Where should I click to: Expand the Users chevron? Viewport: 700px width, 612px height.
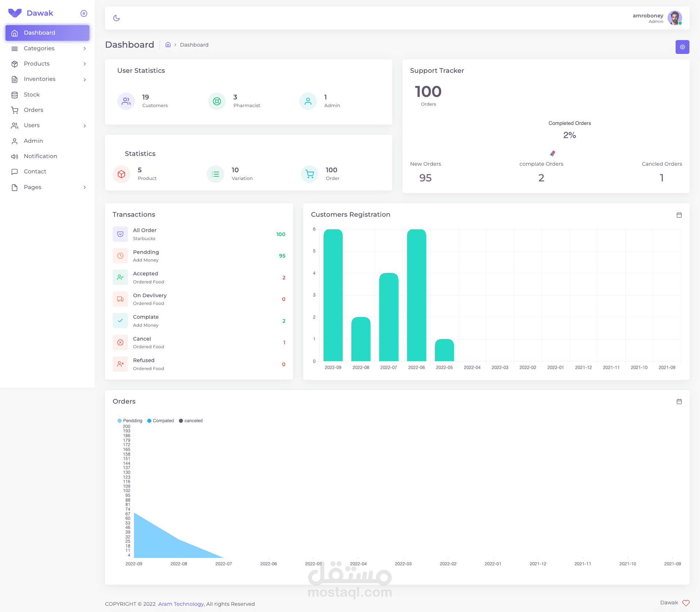[85, 126]
